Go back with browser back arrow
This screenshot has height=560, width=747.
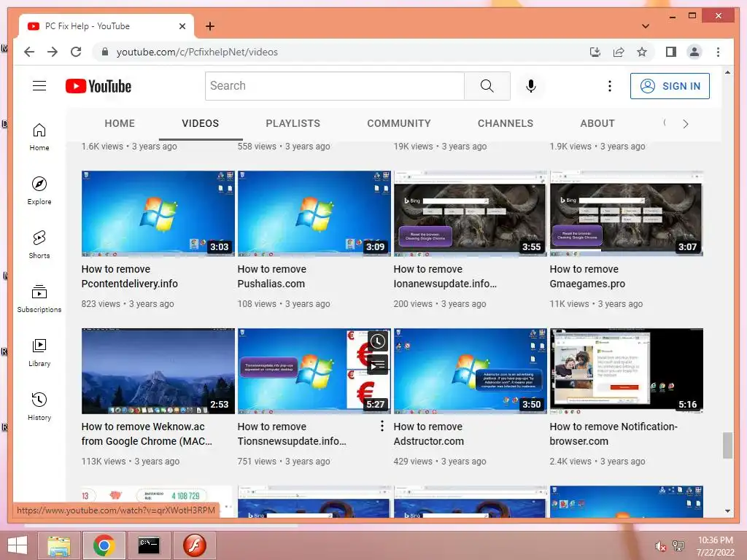[29, 52]
